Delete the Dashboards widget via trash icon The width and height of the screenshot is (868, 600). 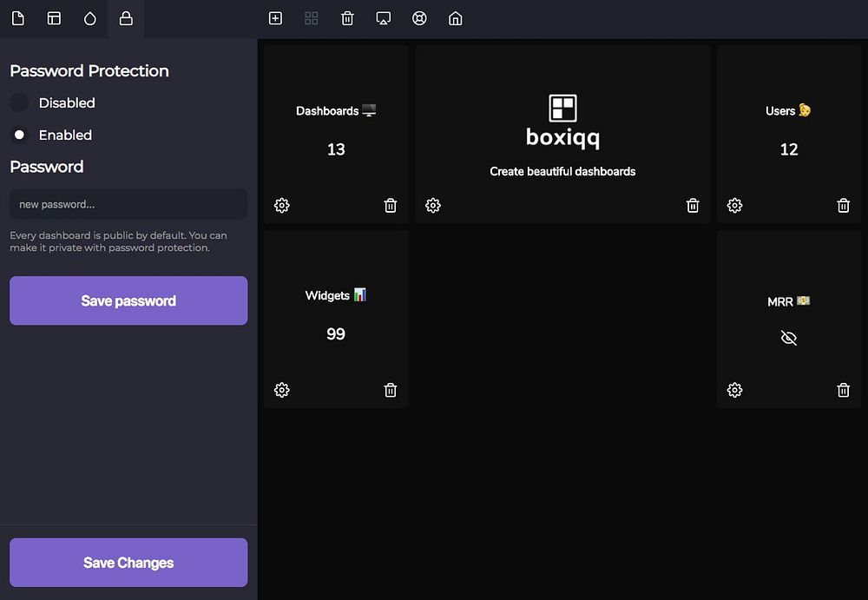391,206
